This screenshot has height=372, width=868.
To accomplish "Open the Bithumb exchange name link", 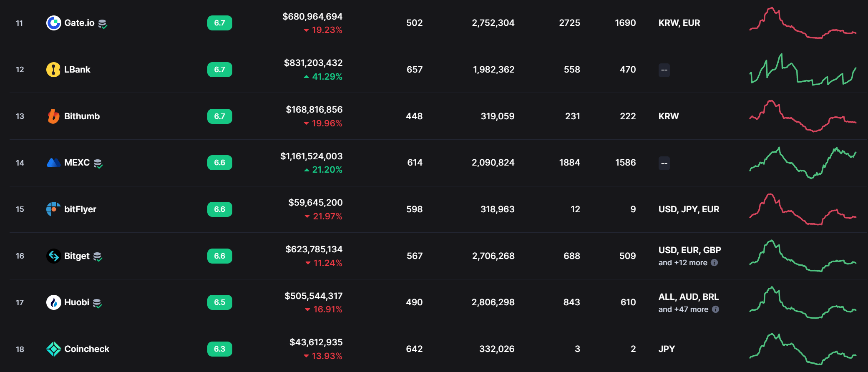I will pos(82,116).
